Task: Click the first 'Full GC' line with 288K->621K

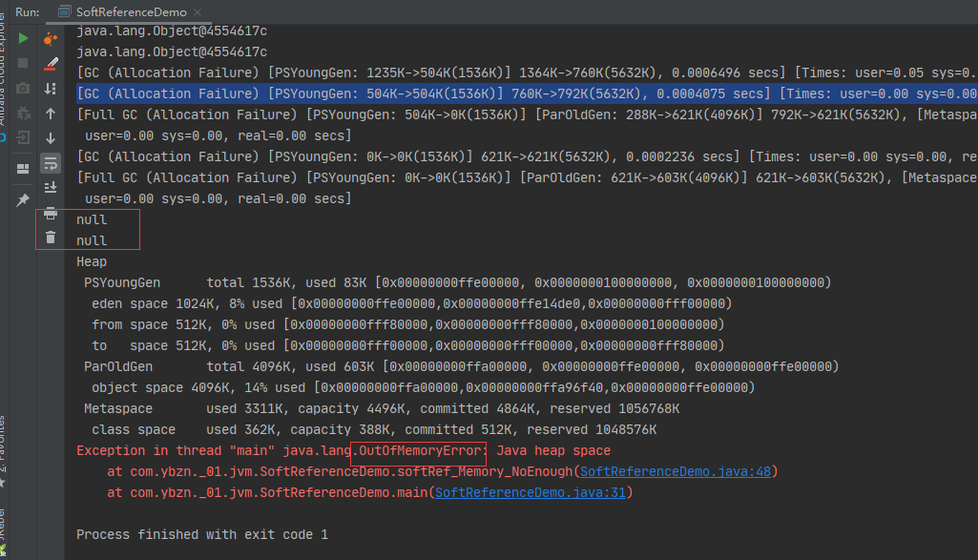Action: tap(527, 114)
